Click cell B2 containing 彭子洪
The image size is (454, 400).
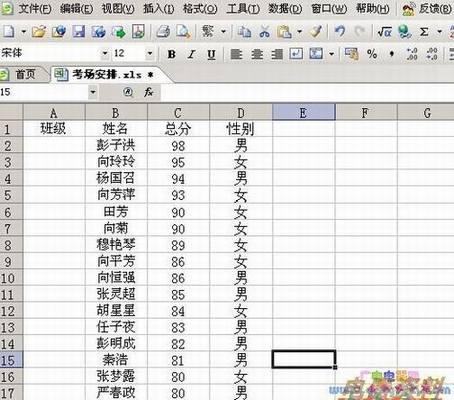click(116, 145)
